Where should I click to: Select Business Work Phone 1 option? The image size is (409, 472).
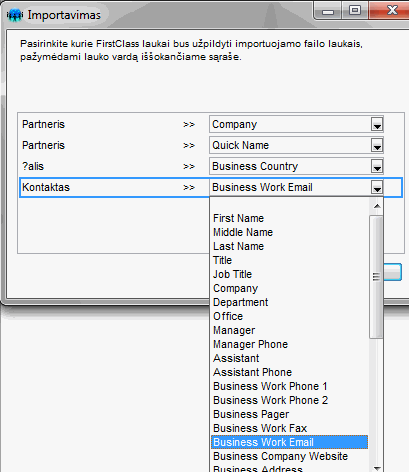coord(270,386)
